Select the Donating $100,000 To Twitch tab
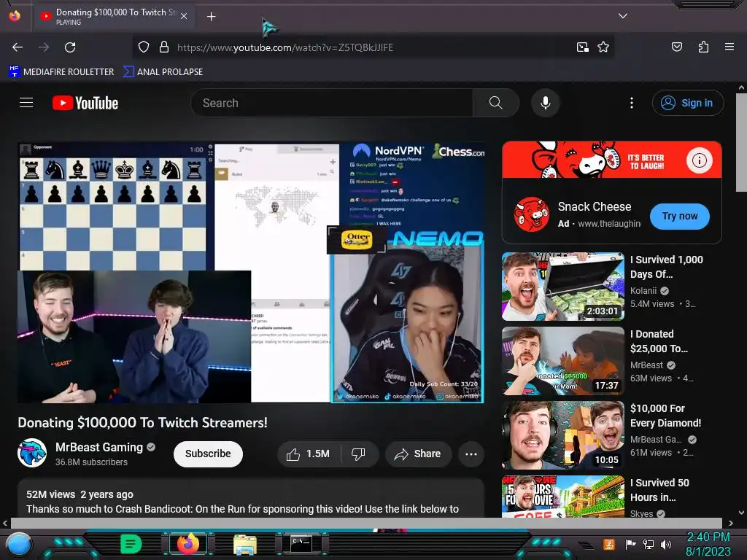This screenshot has height=560, width=747. point(115,16)
